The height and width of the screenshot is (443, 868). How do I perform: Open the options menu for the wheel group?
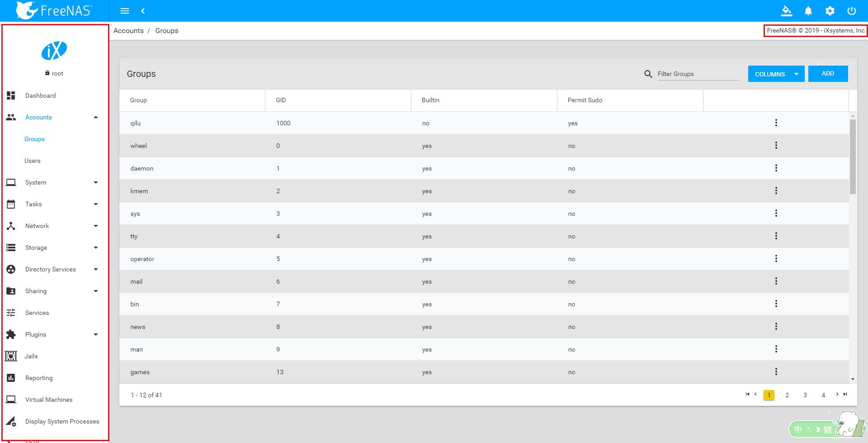tap(776, 145)
